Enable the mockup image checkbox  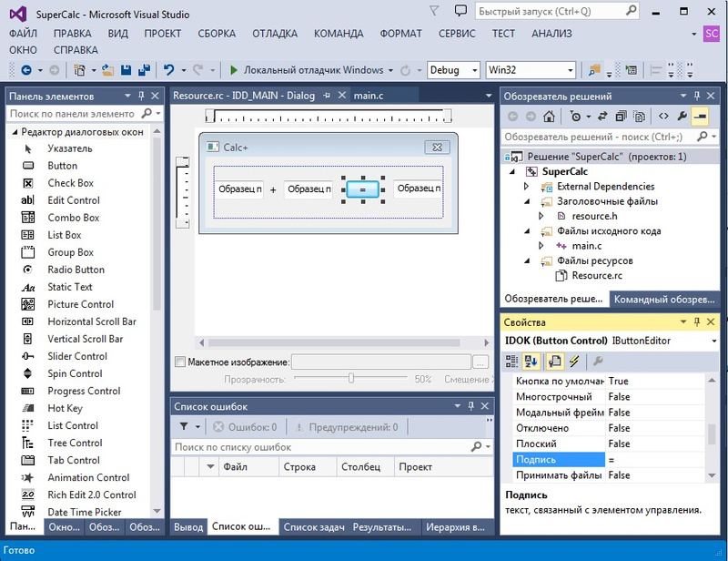pos(179,362)
